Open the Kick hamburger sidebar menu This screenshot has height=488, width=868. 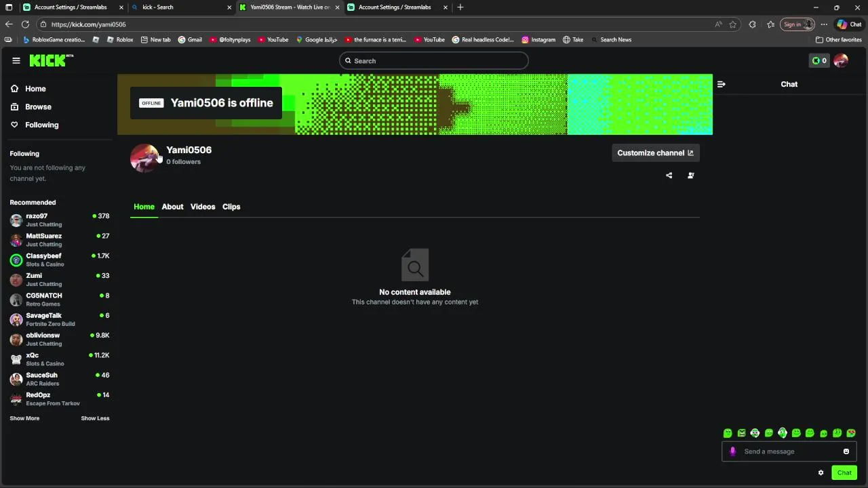point(16,60)
